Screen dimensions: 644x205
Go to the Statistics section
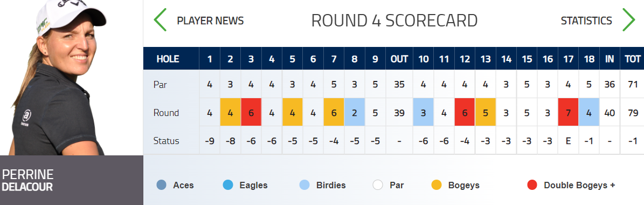[586, 20]
